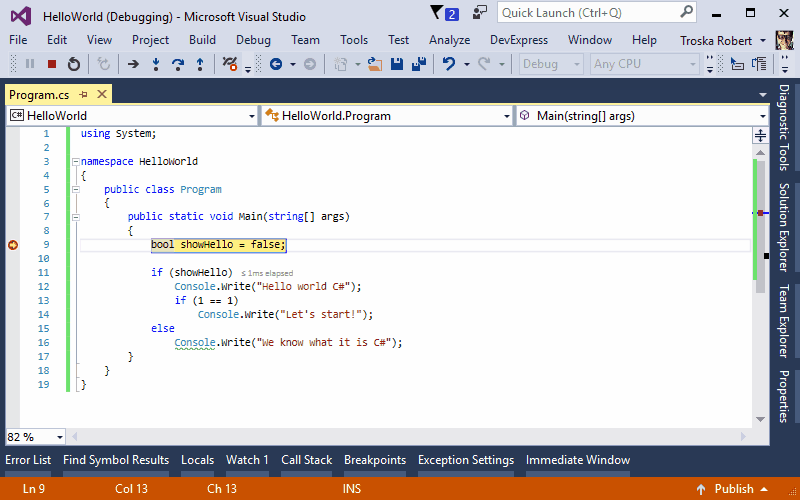Screen dimensions: 800x500
Task: Save Program.cs with the disk icon
Action: (x=396, y=64)
